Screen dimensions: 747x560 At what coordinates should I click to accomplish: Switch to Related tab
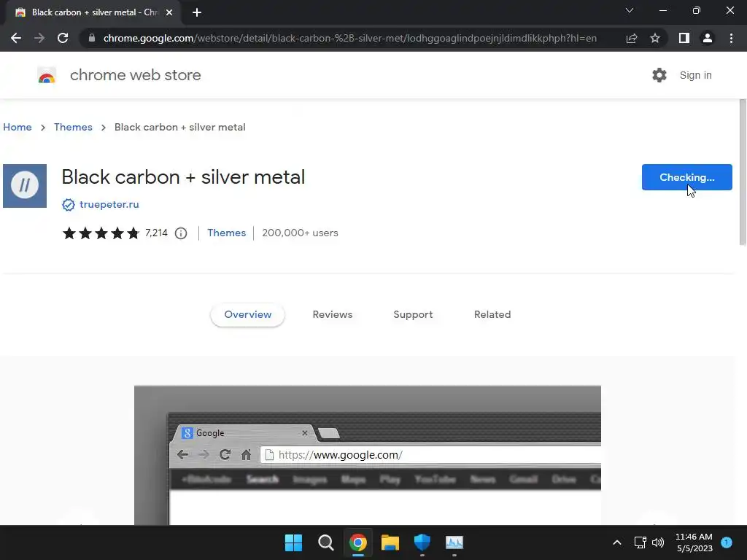pos(492,315)
